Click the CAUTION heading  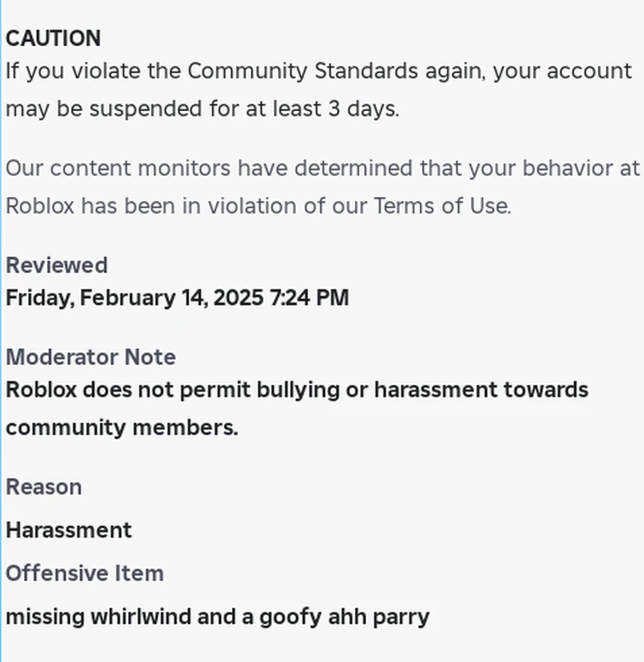point(53,38)
